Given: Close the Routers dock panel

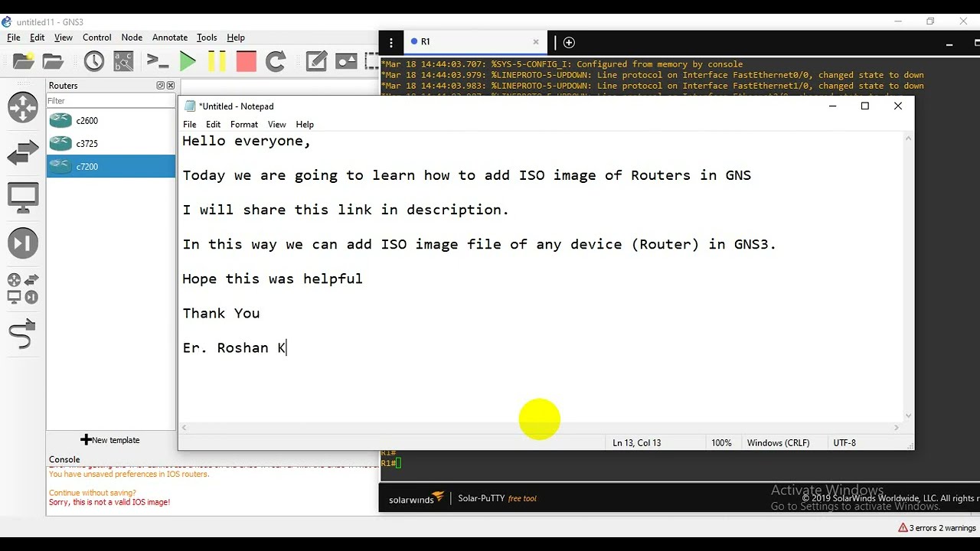Looking at the screenshot, I should 171,86.
